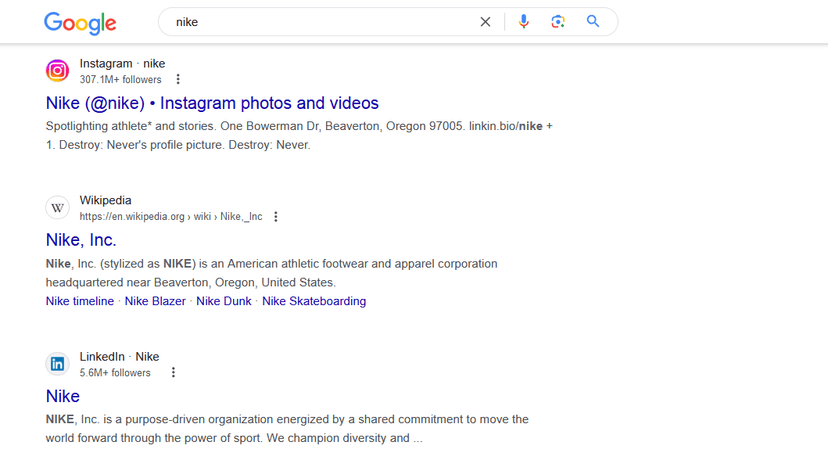Click the LinkedIn favicon icon
The image size is (828, 468).
pyautogui.click(x=58, y=364)
